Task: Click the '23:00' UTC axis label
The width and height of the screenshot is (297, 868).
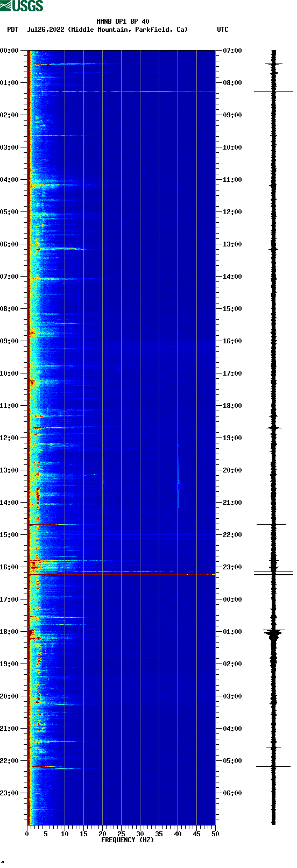Action: click(x=232, y=567)
